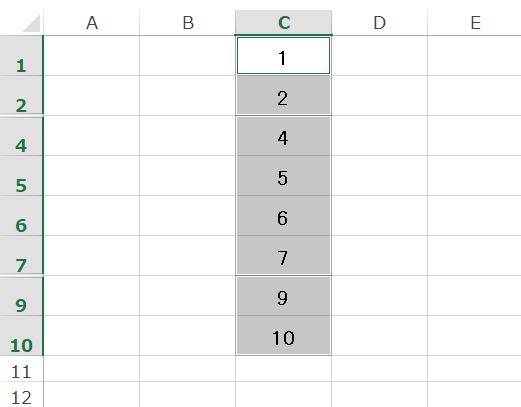Click the cell containing value 10
Viewport: 521px width, 407px height.
pyautogui.click(x=284, y=336)
